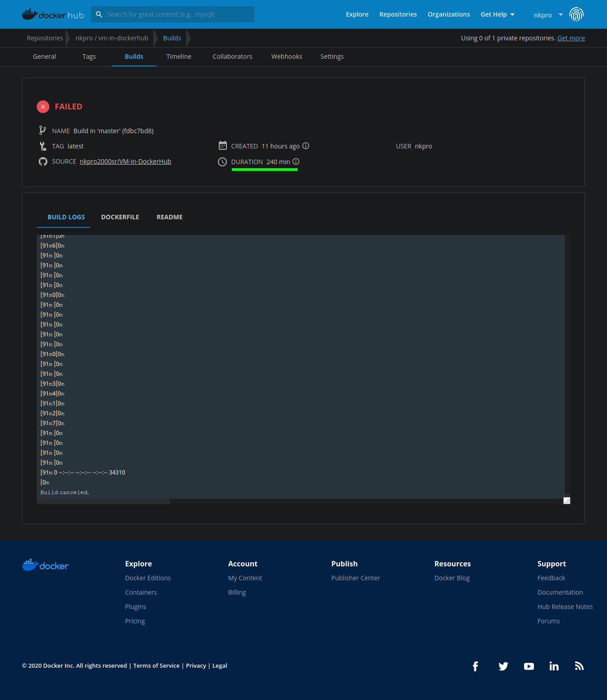Click the Docker Hub logo
This screenshot has height=700, width=607.
pos(53,14)
